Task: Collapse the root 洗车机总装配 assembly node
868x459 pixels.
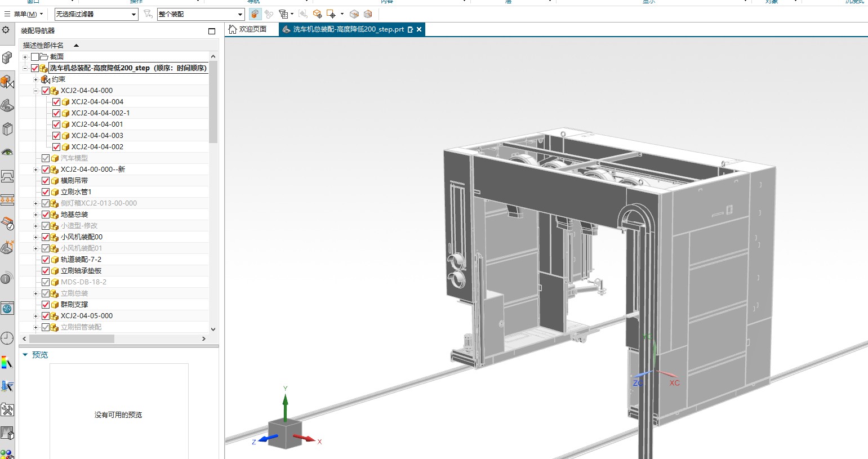Action: coord(25,68)
